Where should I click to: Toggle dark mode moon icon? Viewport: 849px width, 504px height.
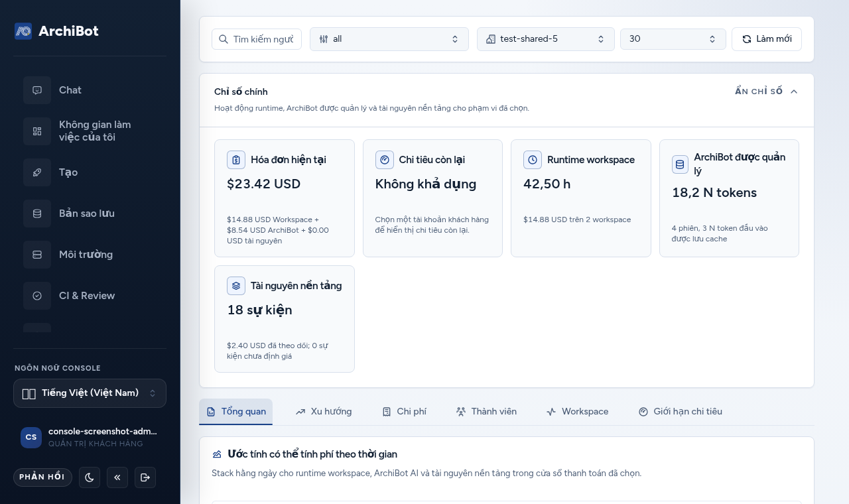point(90,477)
